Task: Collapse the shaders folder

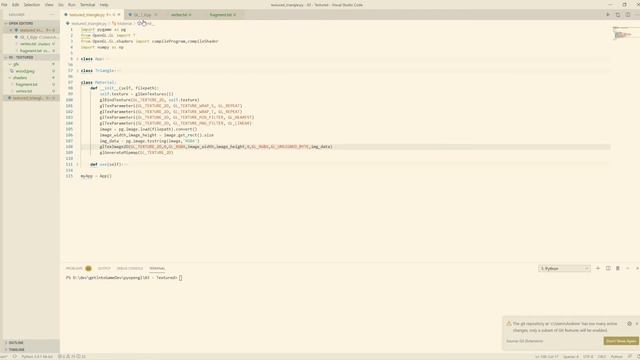Action: click(x=31, y=78)
